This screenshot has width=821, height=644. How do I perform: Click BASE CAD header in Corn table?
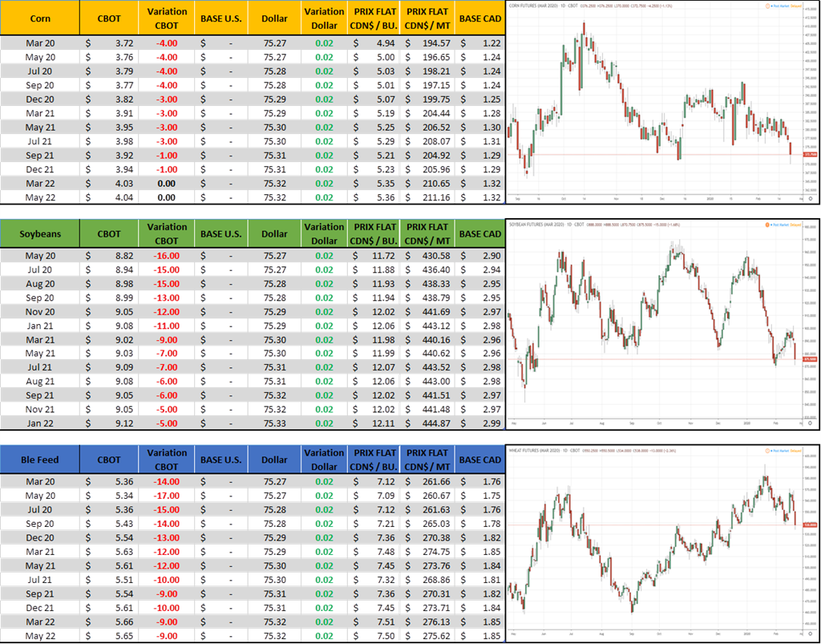coord(479,18)
